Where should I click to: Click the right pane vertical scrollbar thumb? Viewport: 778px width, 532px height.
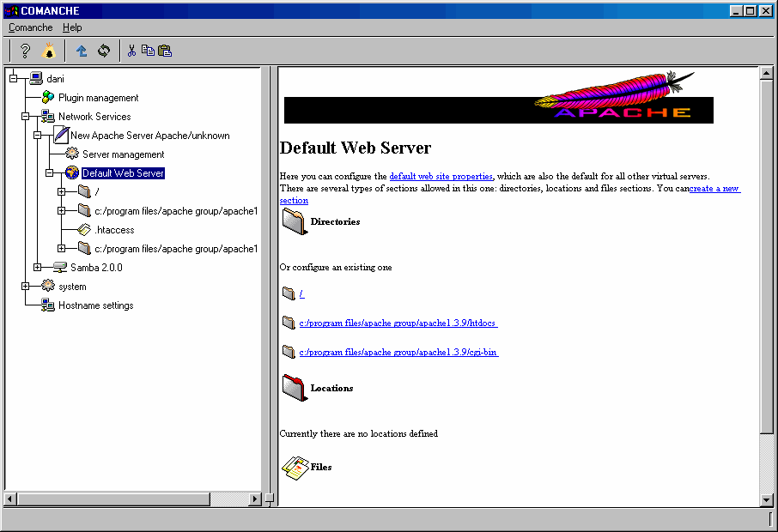(766, 257)
